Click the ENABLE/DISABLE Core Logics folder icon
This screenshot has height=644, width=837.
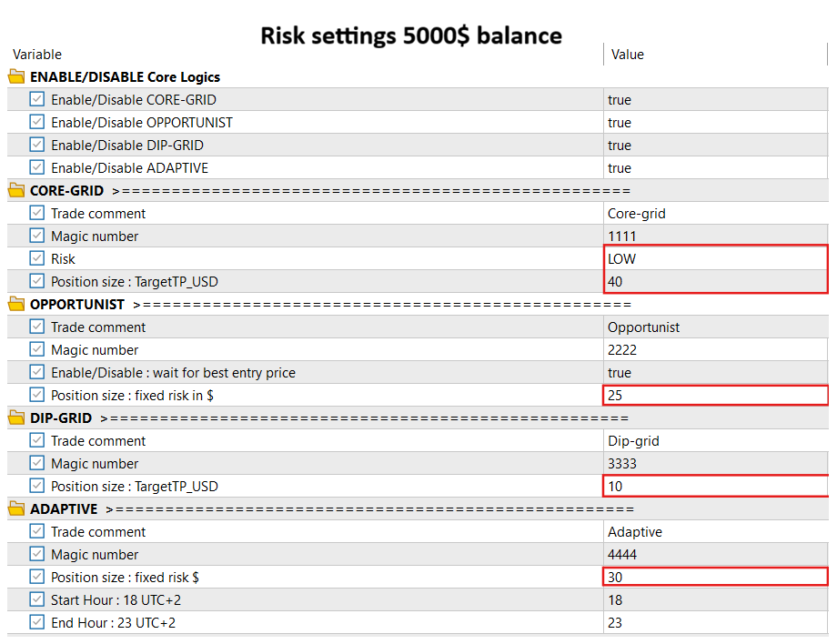(16, 77)
